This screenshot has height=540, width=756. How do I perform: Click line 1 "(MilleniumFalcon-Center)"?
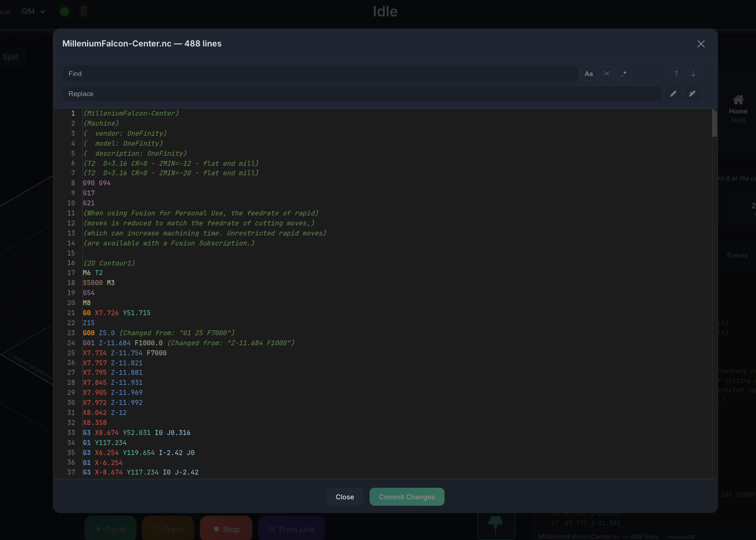coord(131,113)
